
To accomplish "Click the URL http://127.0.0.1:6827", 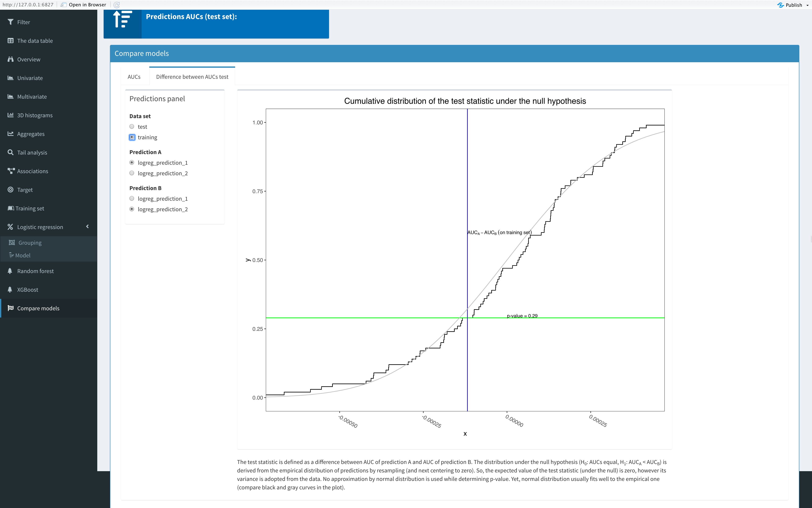I will 28,5.
